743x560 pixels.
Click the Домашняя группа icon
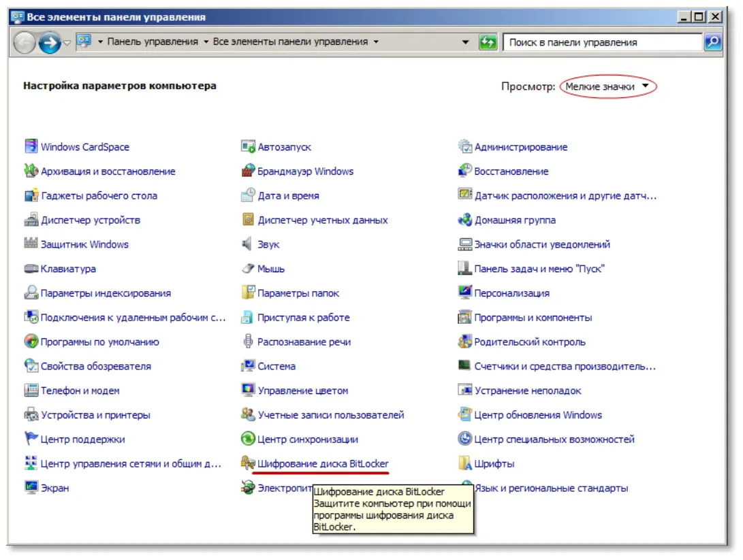[465, 219]
